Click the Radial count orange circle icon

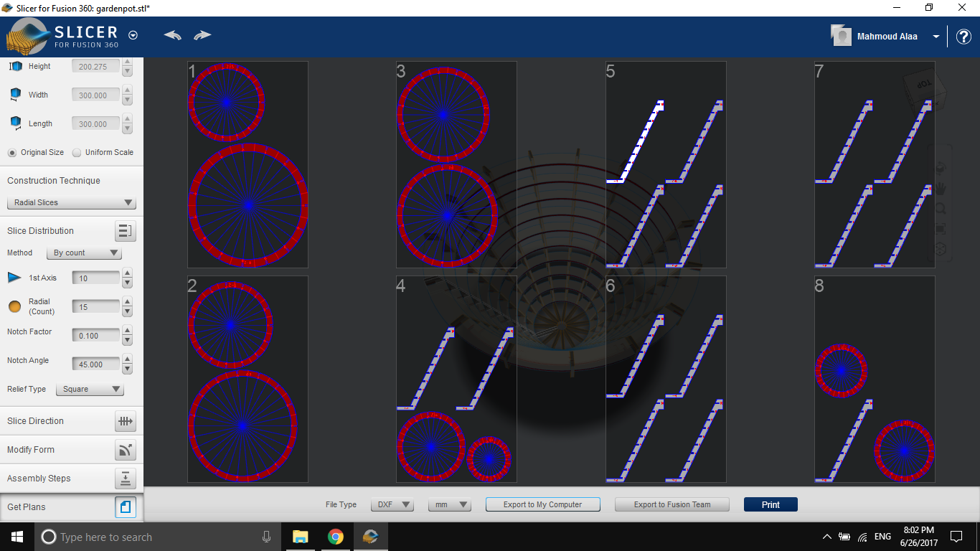pos(14,307)
